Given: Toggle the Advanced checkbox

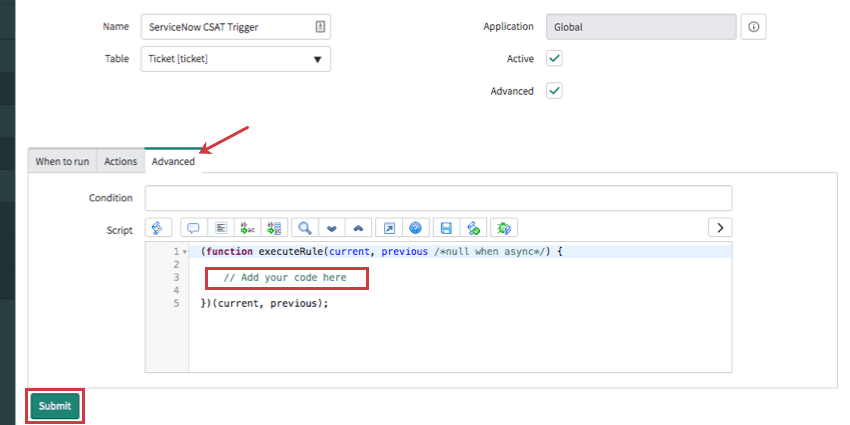Looking at the screenshot, I should pos(554,91).
